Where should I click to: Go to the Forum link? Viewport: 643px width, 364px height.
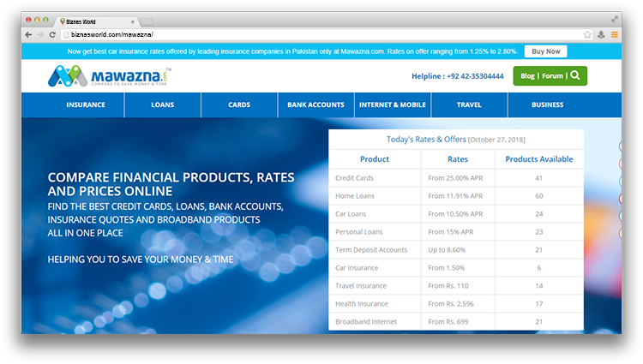click(552, 75)
